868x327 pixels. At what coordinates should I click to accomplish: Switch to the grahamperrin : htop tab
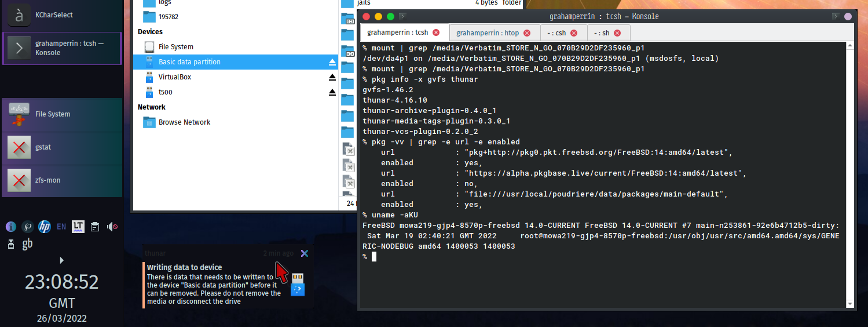pos(488,33)
